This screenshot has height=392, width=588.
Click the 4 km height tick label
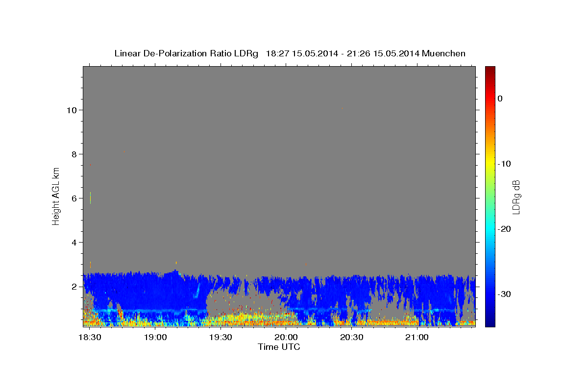pyautogui.click(x=73, y=242)
